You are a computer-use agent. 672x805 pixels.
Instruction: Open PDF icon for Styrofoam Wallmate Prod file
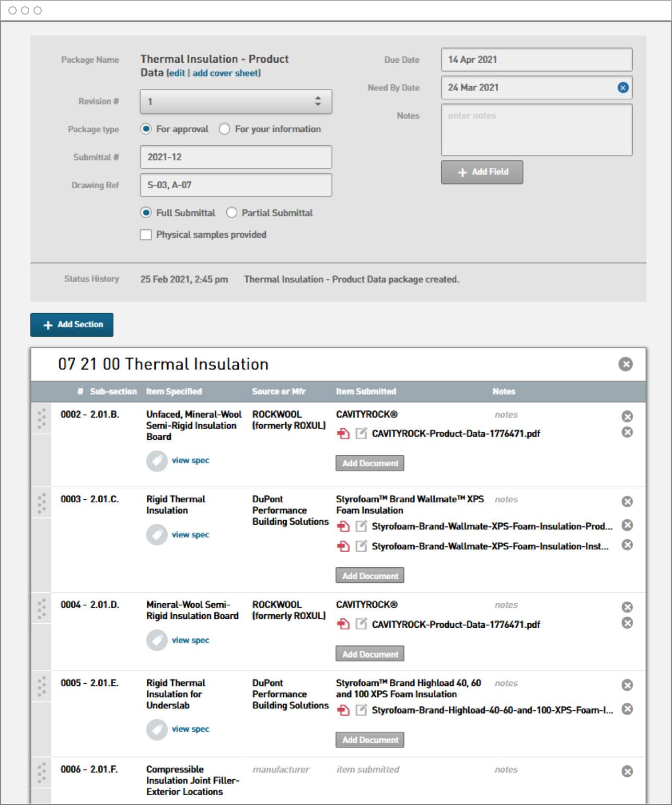[343, 526]
